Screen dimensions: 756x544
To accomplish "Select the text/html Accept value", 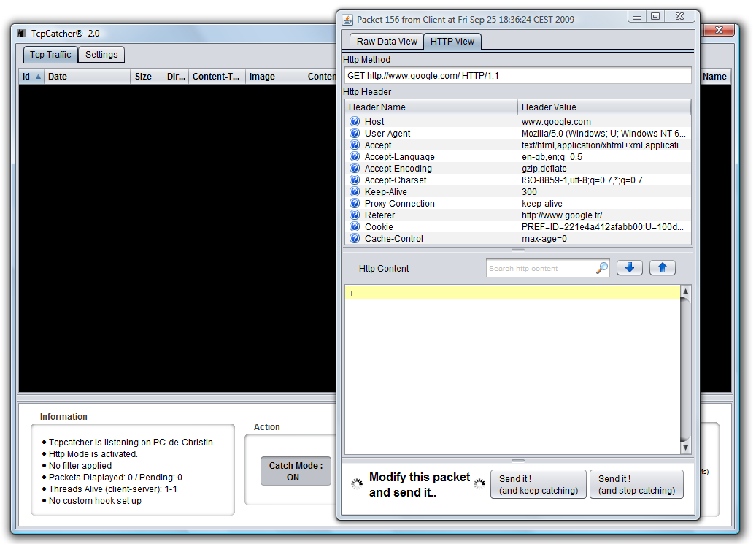I will (604, 145).
